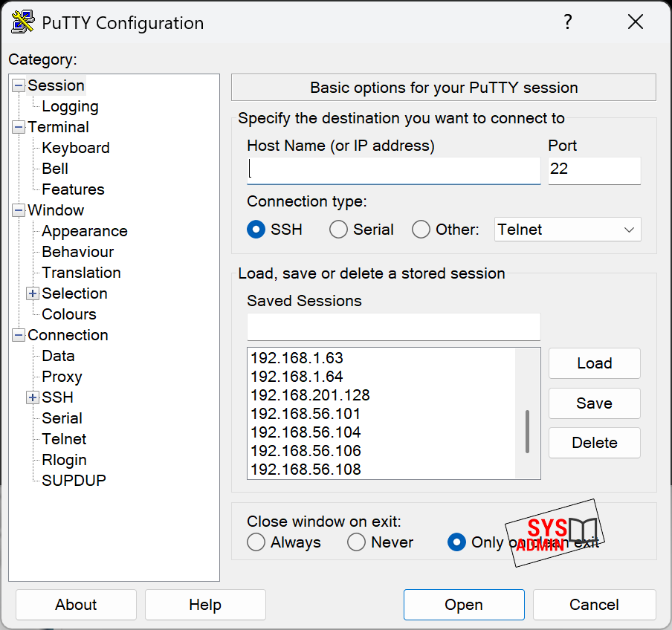Choose Always for close window on exit

pos(256,542)
